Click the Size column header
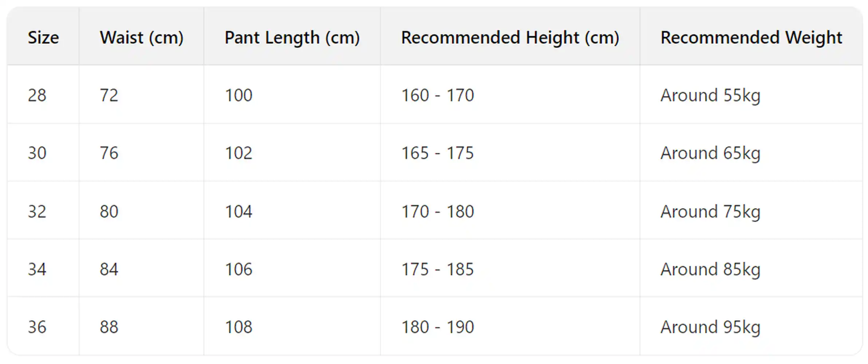868x364 pixels. pos(43,37)
